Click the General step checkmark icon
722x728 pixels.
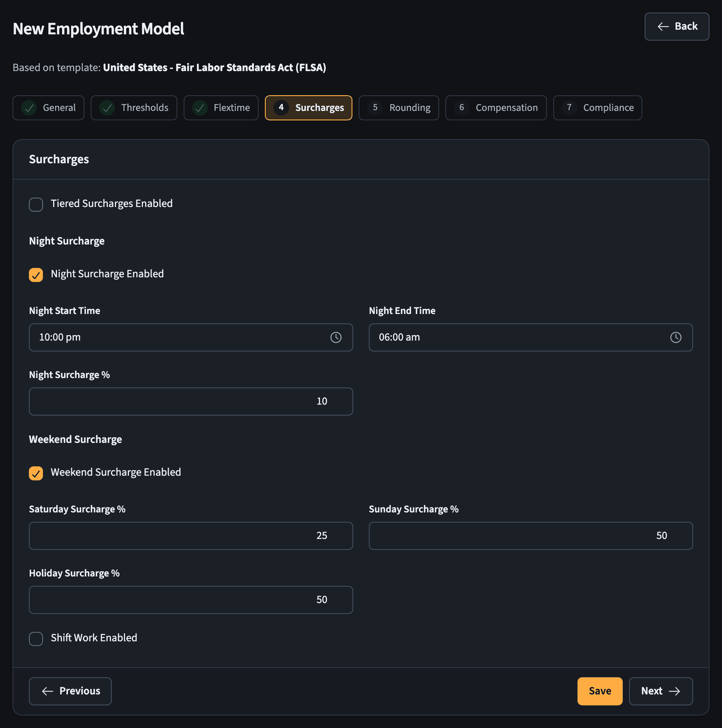(x=29, y=108)
